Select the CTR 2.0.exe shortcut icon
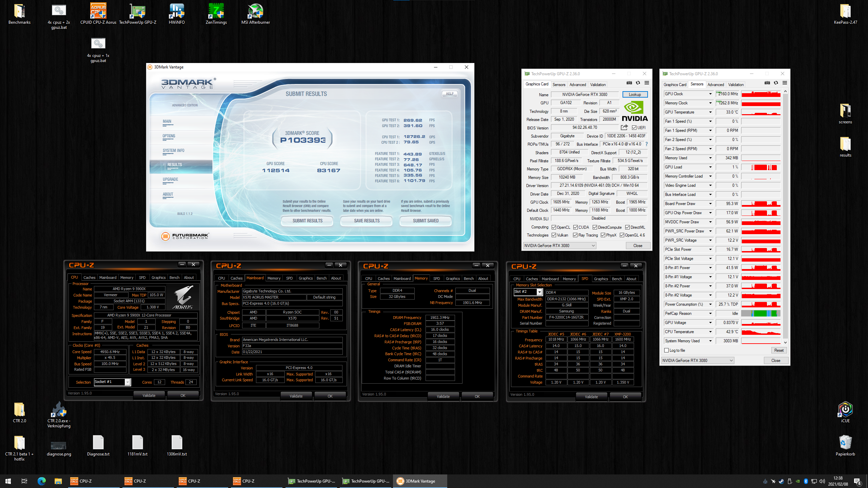868x488 pixels. point(59,415)
